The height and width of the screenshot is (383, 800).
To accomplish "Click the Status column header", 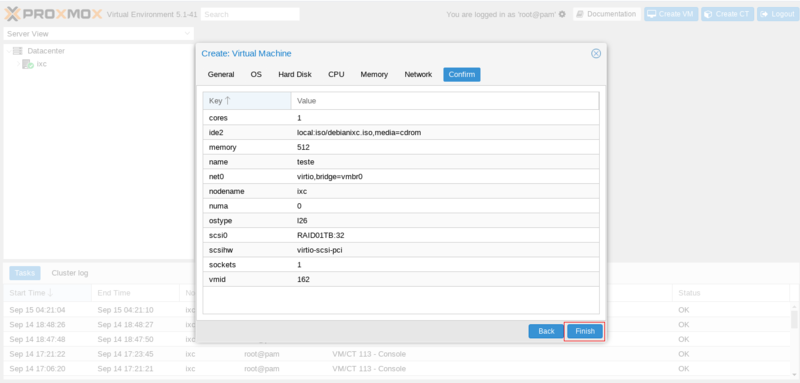I will (731, 293).
